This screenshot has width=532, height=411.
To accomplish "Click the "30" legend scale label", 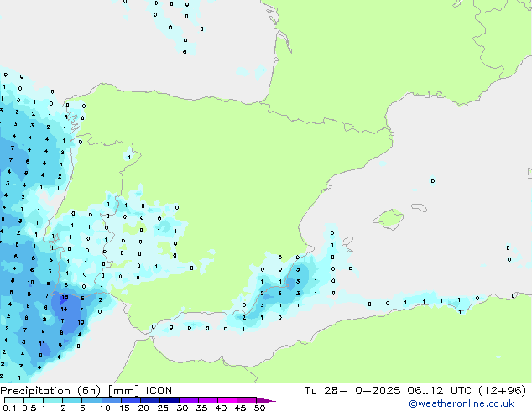I will pyautogui.click(x=182, y=408).
